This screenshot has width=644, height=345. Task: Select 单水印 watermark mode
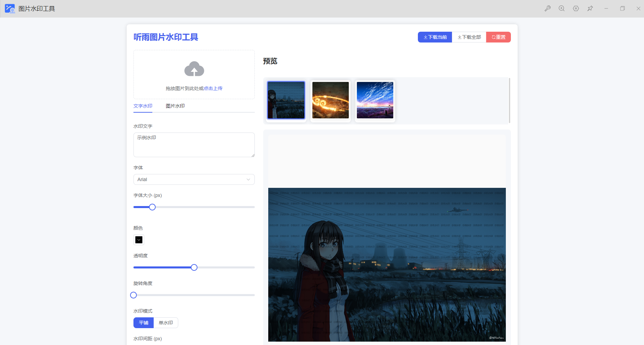click(x=166, y=323)
